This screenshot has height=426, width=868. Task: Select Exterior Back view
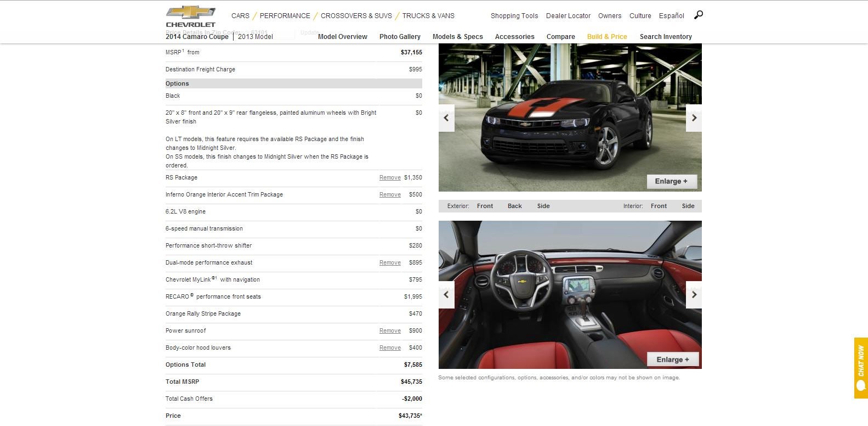click(515, 206)
